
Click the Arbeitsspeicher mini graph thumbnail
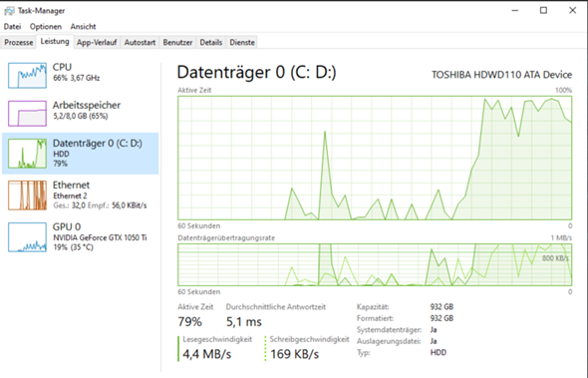pos(27,114)
